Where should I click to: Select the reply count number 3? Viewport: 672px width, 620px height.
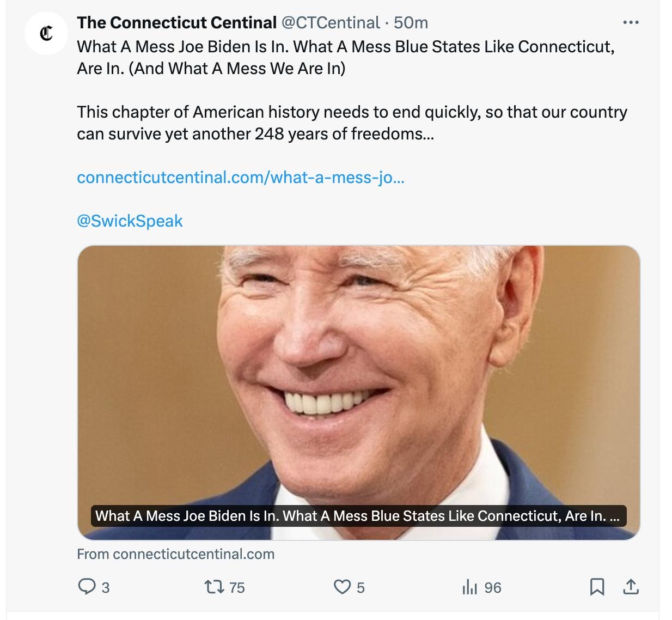tap(106, 587)
